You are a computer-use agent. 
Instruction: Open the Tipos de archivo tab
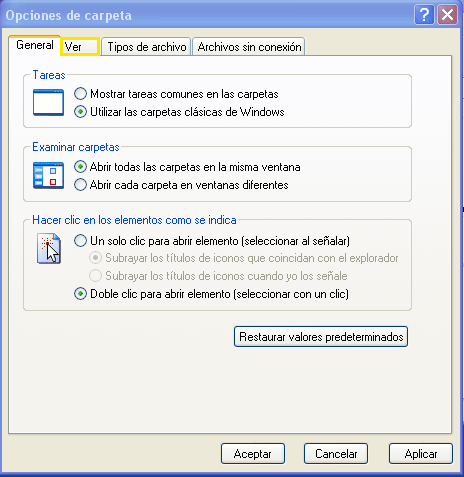click(x=146, y=47)
